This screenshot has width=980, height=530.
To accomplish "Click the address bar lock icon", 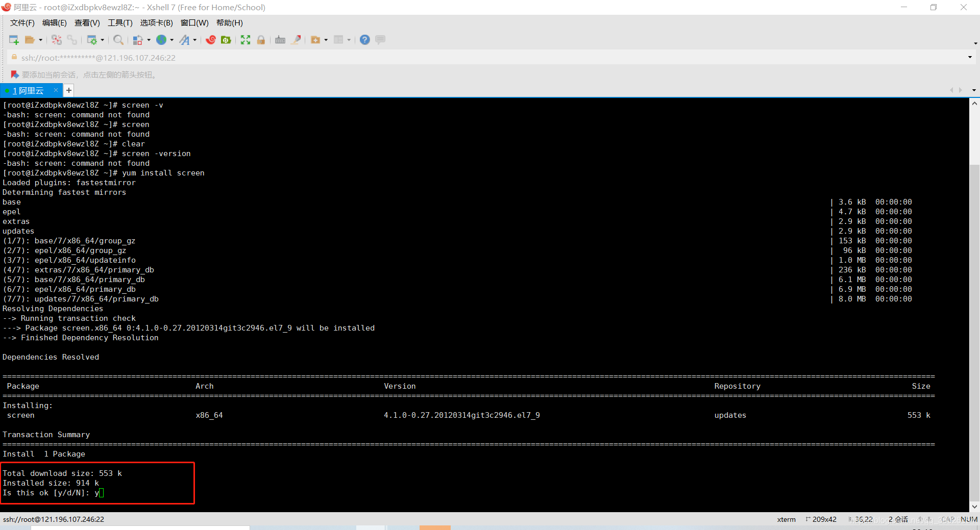I will coord(14,57).
